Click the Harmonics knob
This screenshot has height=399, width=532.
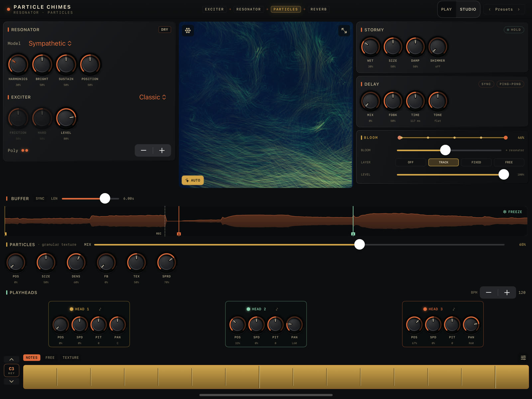pos(18,64)
